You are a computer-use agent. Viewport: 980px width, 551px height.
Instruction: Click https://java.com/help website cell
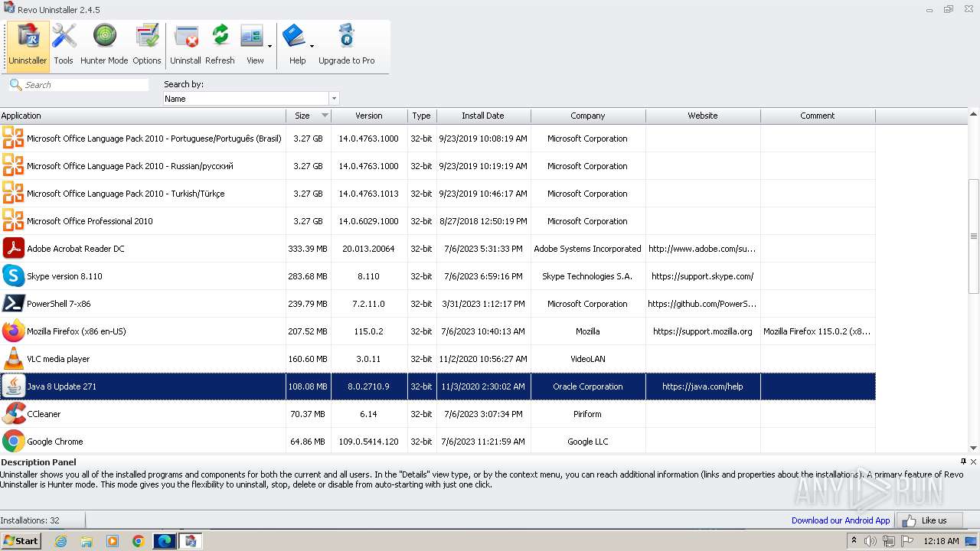tap(703, 386)
